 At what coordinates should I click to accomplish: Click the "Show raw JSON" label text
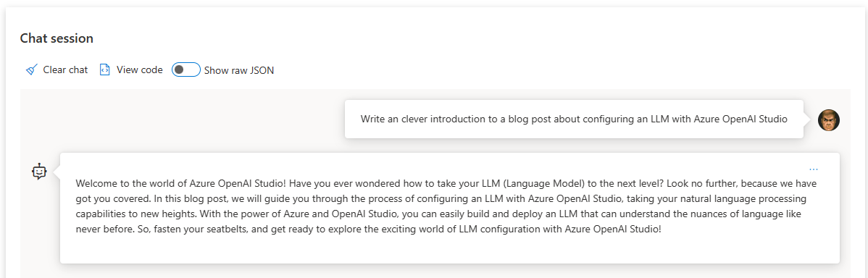pyautogui.click(x=239, y=70)
